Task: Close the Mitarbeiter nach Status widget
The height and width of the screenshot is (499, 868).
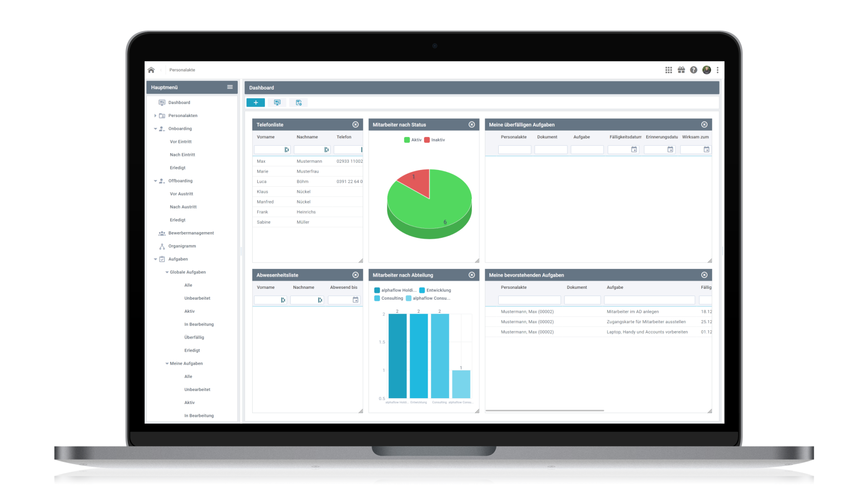Action: (472, 124)
